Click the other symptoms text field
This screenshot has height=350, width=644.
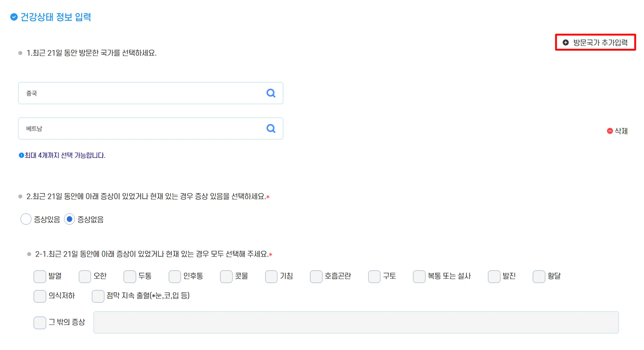point(356,322)
